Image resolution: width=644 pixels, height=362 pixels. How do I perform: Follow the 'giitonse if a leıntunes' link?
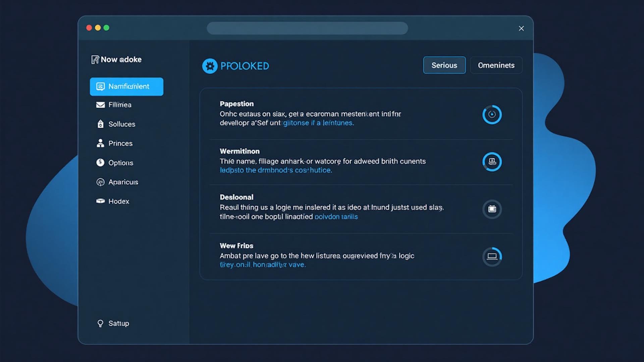(318, 123)
